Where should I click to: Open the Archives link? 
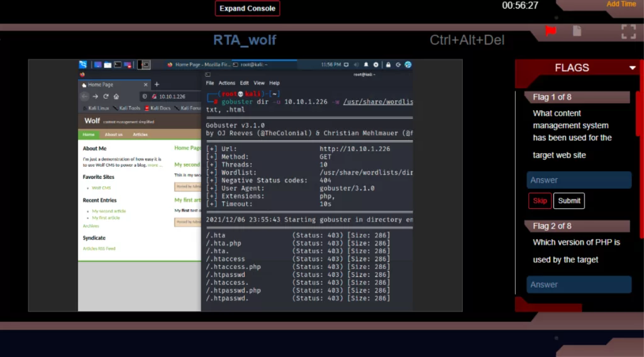pos(91,226)
